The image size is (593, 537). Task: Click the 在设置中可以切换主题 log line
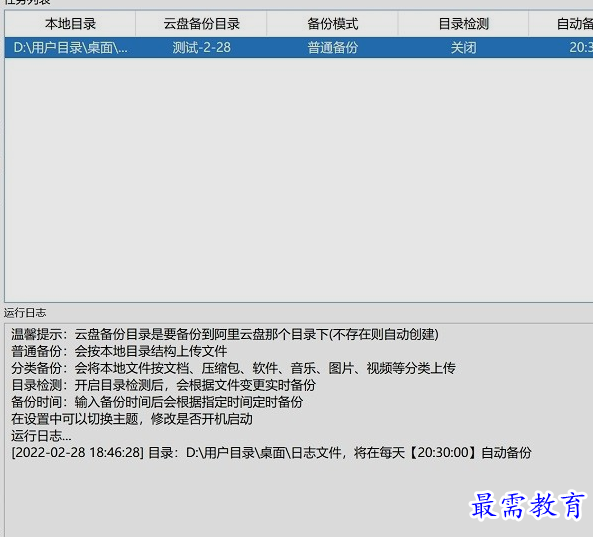pyautogui.click(x=132, y=419)
